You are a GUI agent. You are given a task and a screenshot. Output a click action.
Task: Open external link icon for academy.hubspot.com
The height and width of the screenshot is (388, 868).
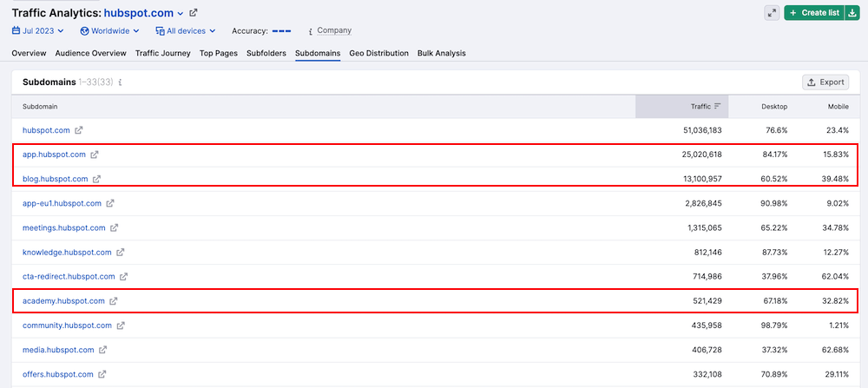[x=114, y=301]
